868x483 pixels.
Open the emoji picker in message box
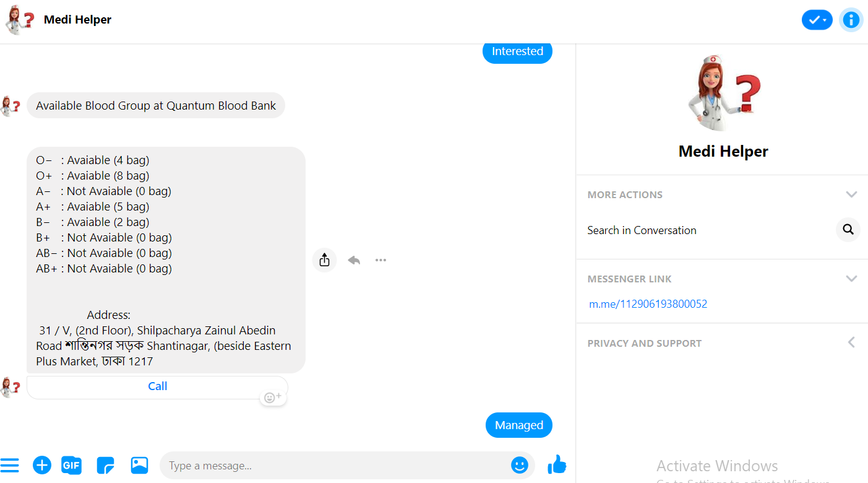tap(520, 465)
